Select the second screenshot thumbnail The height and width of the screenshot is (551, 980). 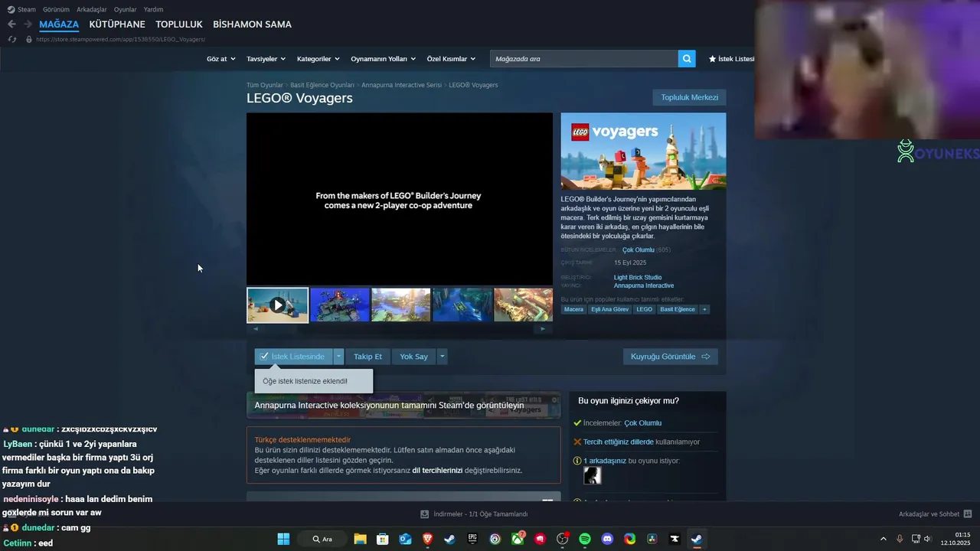point(339,305)
